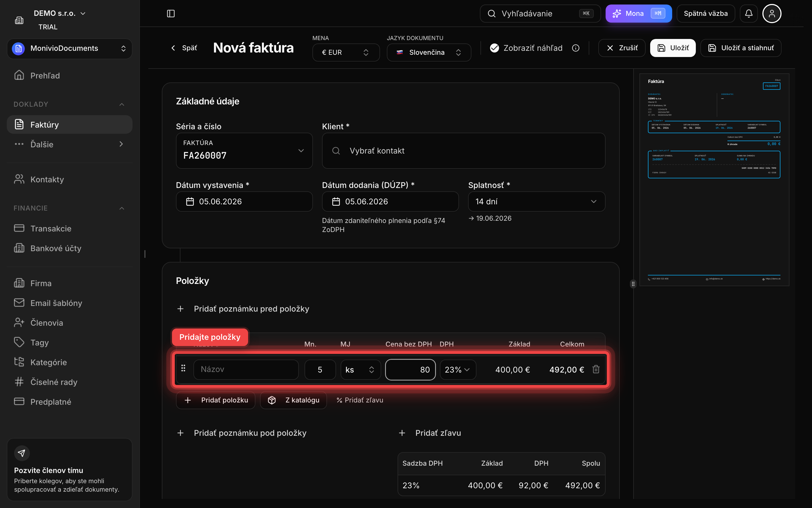Open Tagy page

[69, 342]
